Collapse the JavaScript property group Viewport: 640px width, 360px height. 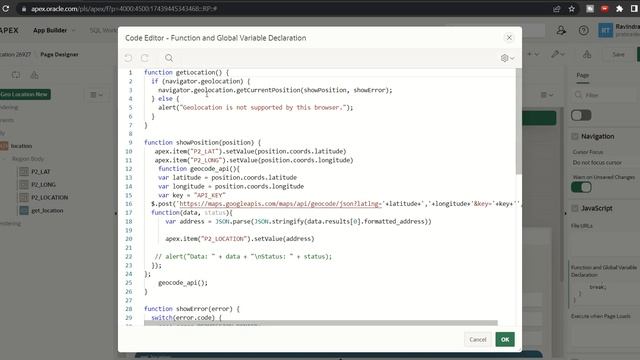click(x=575, y=208)
